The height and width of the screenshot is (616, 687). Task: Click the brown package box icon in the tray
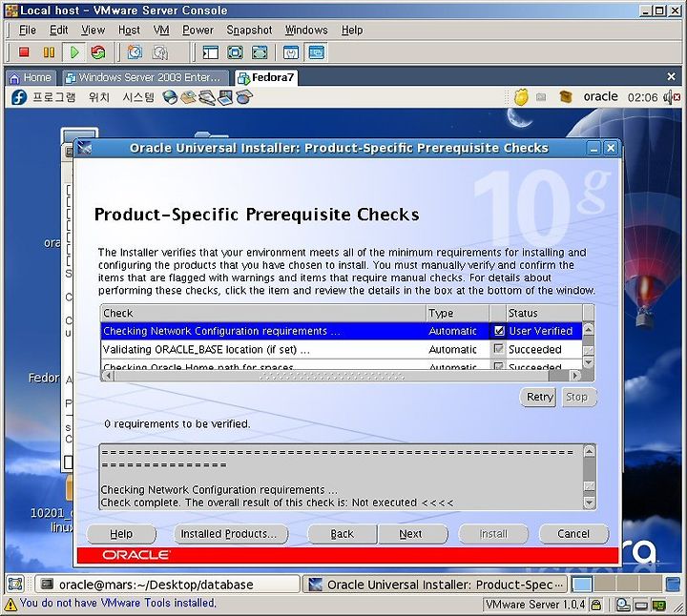pyautogui.click(x=566, y=96)
